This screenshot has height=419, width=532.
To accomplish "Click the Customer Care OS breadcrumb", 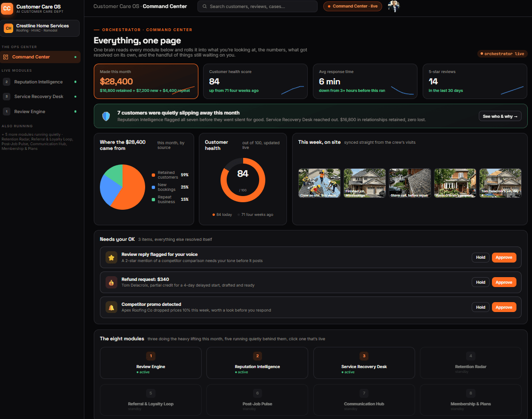I will click(x=116, y=6).
